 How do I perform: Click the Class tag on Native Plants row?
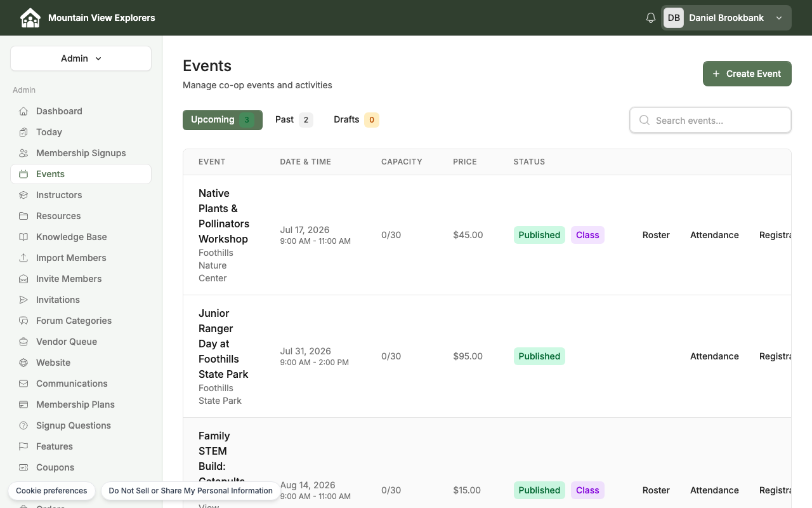coord(587,235)
